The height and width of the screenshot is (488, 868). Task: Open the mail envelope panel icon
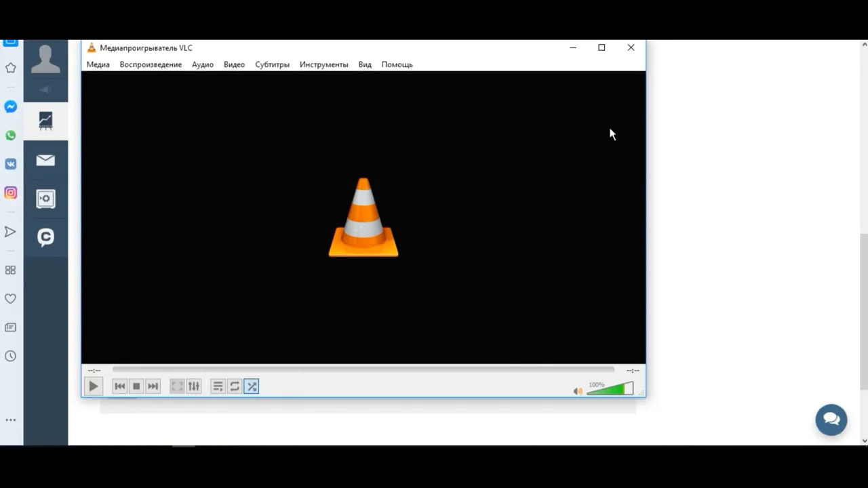click(45, 160)
